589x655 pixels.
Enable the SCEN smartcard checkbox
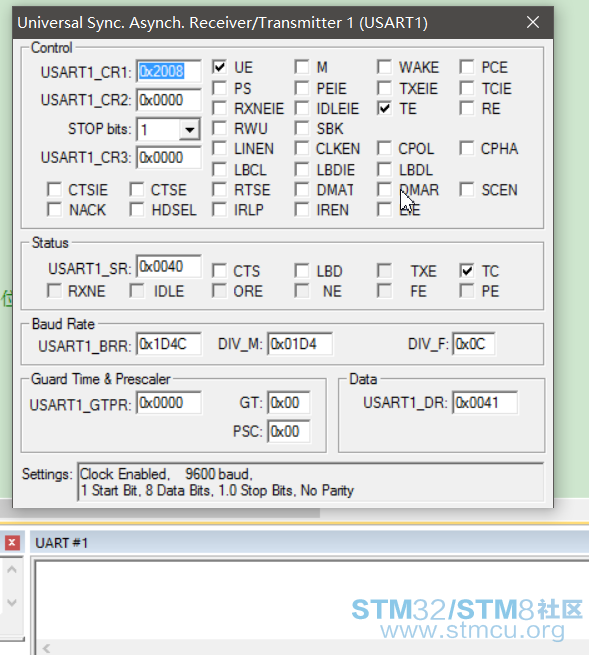pyautogui.click(x=467, y=190)
